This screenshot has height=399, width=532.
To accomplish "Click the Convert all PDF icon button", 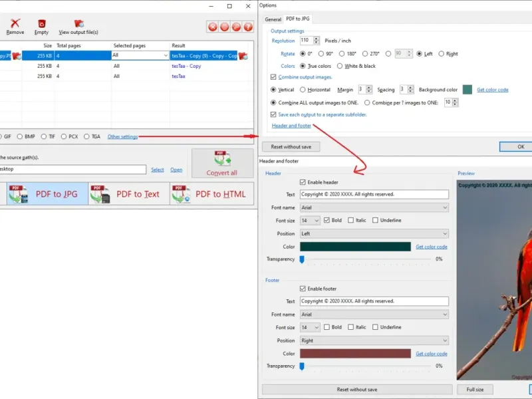I will click(x=223, y=163).
